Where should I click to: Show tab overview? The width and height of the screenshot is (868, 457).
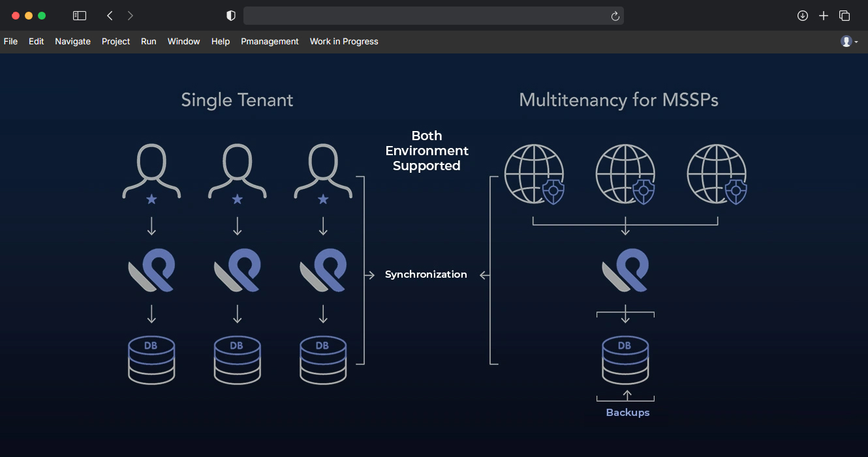pyautogui.click(x=845, y=16)
